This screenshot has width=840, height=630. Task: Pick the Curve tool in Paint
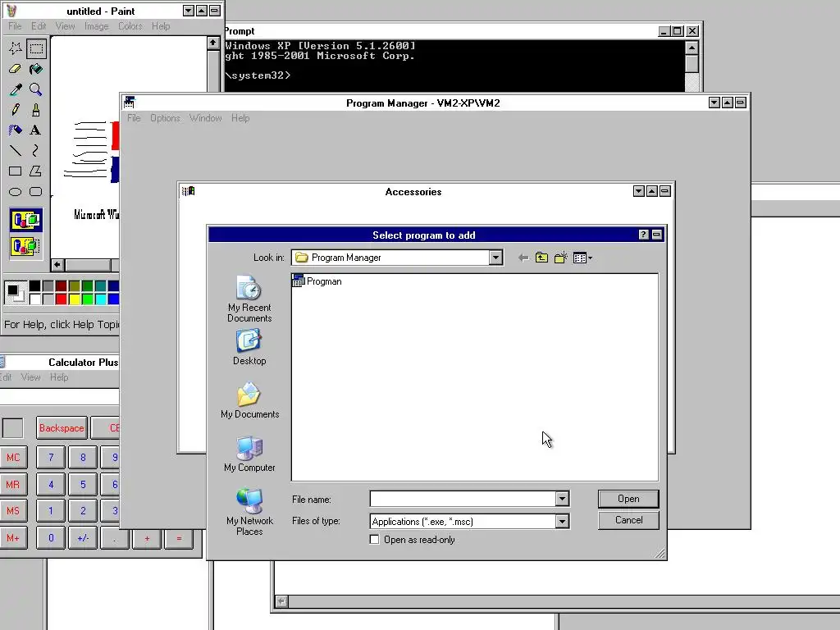[x=36, y=151]
